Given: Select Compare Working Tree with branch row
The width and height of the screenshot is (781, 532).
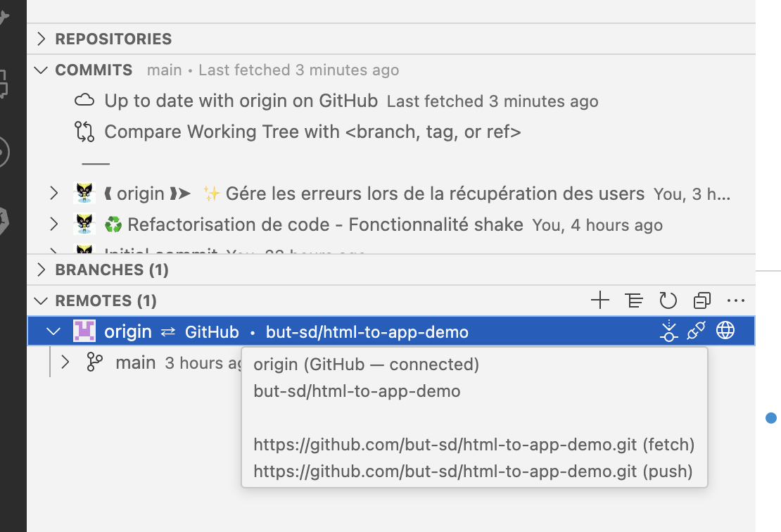Looking at the screenshot, I should (x=391, y=132).
